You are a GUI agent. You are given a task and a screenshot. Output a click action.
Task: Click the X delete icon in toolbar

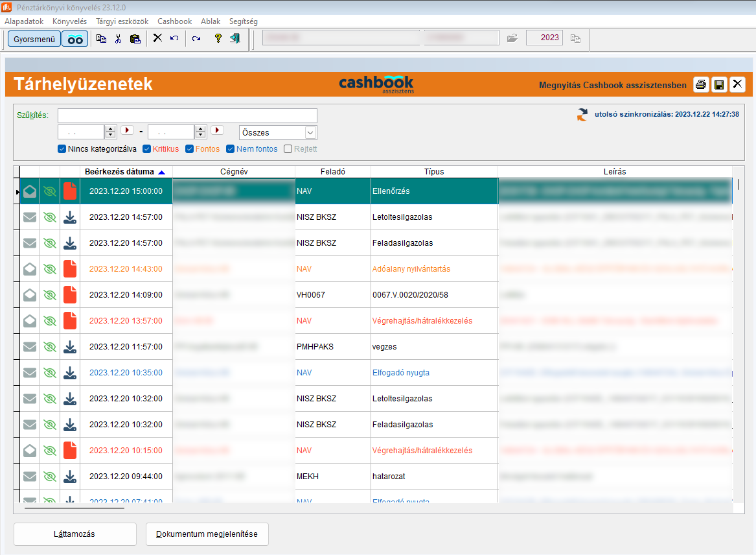(157, 38)
